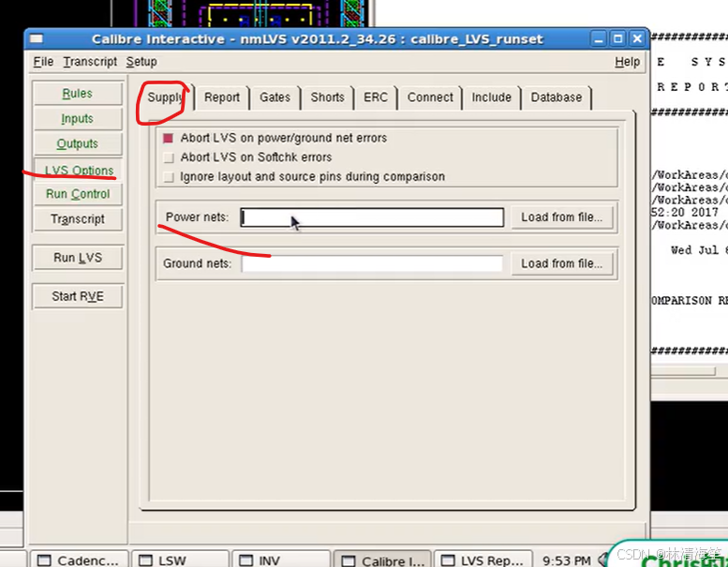Select Calibre Interactive taskbar entry
Viewport: 728px width, 567px height.
(382, 560)
